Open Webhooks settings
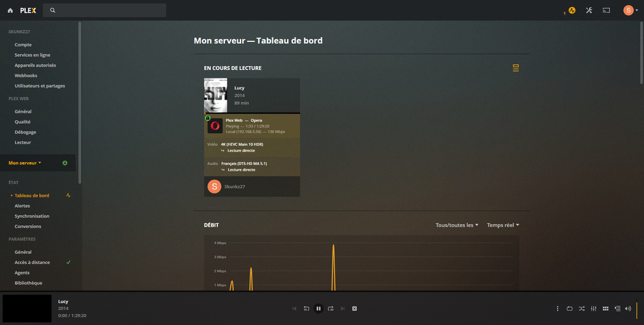Viewport: 644px width, 325px height. pos(26,75)
